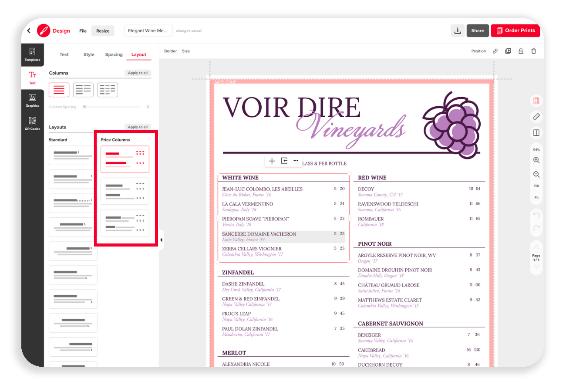566x392 pixels.
Task: Toggle the red page outline view button
Action: (536, 101)
